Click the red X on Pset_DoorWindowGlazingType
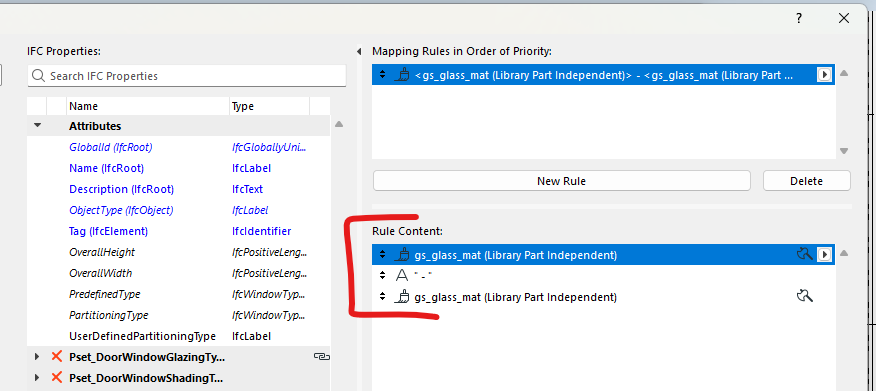Image resolution: width=876 pixels, height=391 pixels. click(56, 356)
